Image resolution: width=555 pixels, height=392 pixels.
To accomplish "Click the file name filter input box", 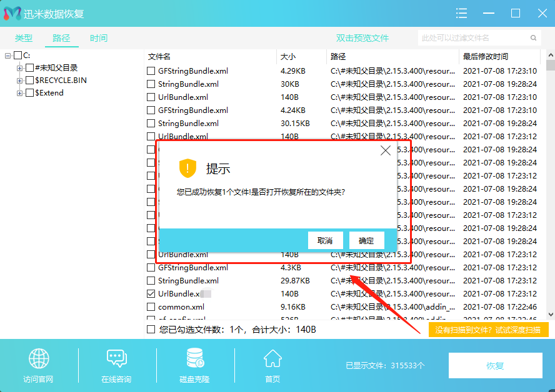I will click(x=478, y=38).
